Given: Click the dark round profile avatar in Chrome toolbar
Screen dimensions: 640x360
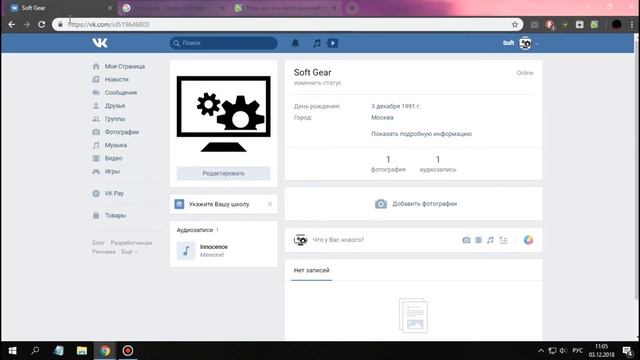Looking at the screenshot, I should [x=616, y=24].
